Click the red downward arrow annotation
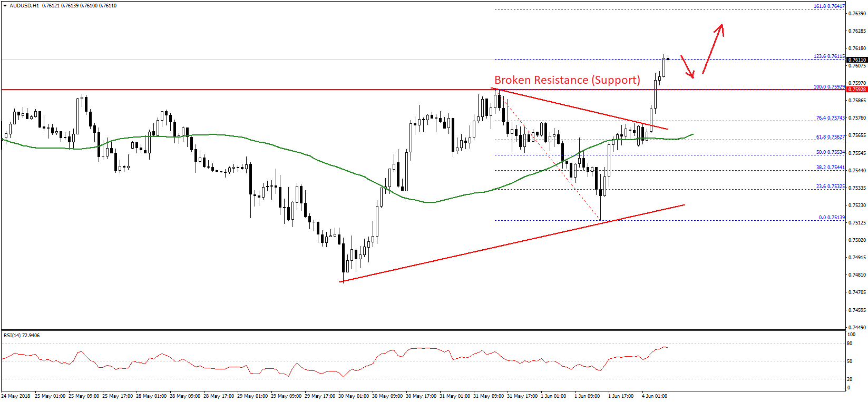868x402 pixels. coord(688,67)
